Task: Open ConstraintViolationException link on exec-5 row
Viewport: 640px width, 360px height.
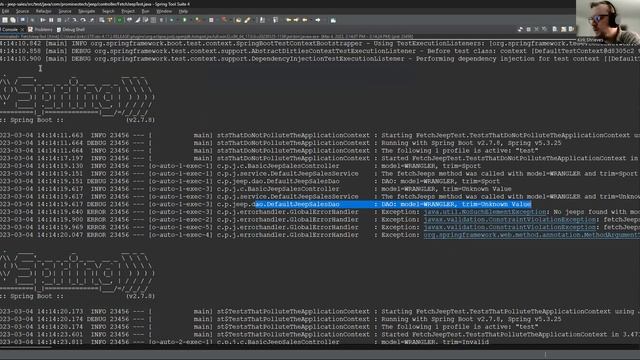Action: [x=510, y=227]
